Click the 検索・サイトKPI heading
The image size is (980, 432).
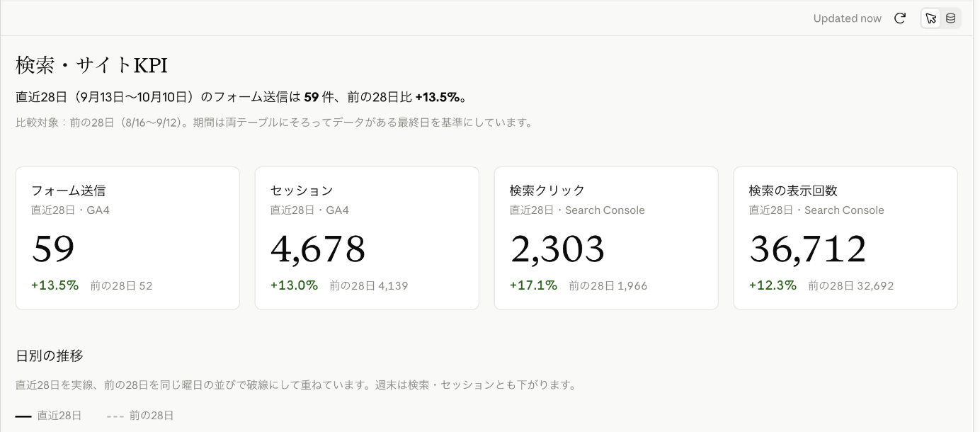click(x=91, y=65)
